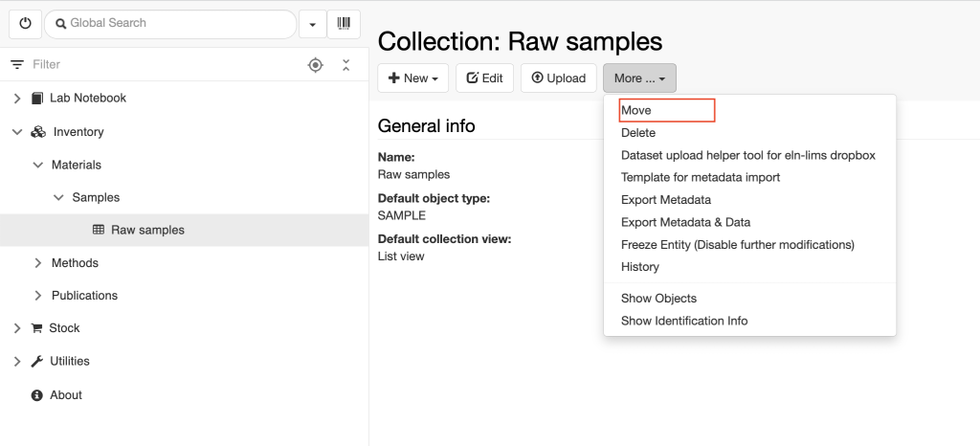Expand the Methods tree node
Screen dimensions: 980x446
tap(38, 263)
